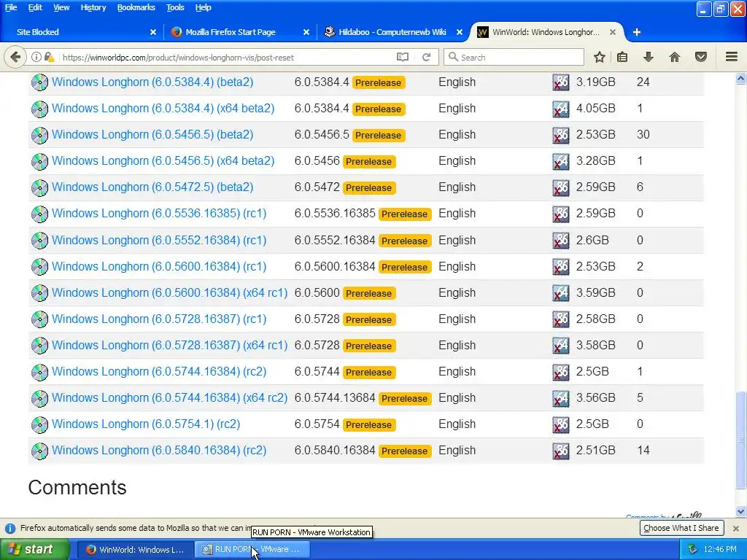Click the system tray safely remove icon
Screen dimensions: 747x560
click(x=692, y=549)
